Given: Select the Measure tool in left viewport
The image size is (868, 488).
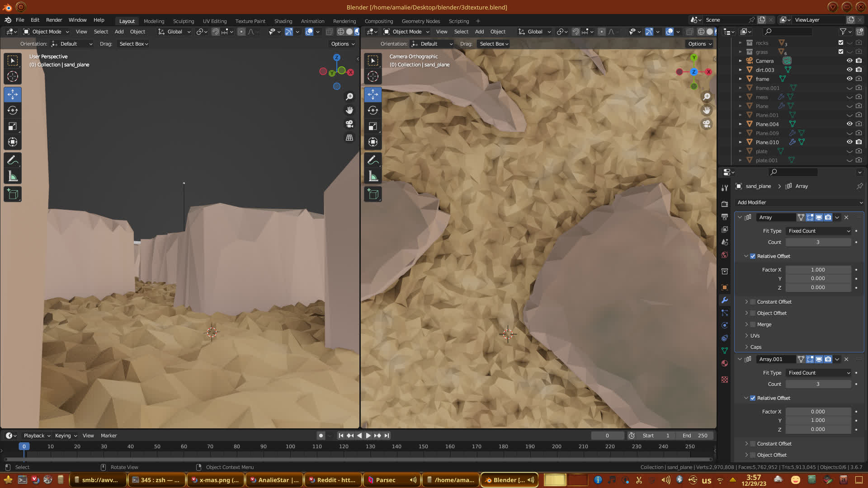Looking at the screenshot, I should (x=13, y=177).
